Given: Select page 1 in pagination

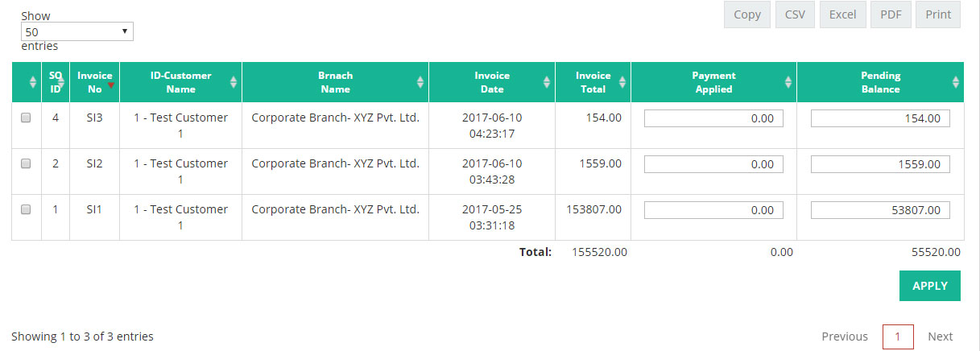Looking at the screenshot, I should pyautogui.click(x=898, y=337).
